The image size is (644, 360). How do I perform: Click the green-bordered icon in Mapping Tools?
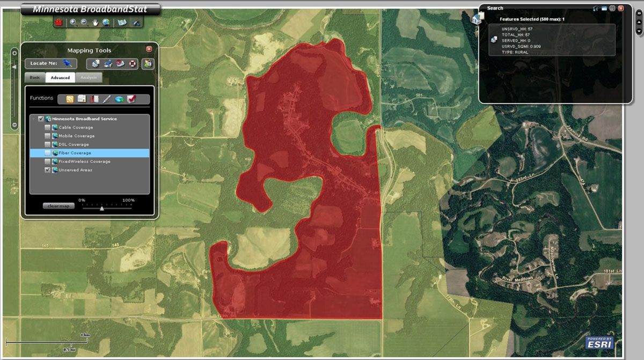148,63
